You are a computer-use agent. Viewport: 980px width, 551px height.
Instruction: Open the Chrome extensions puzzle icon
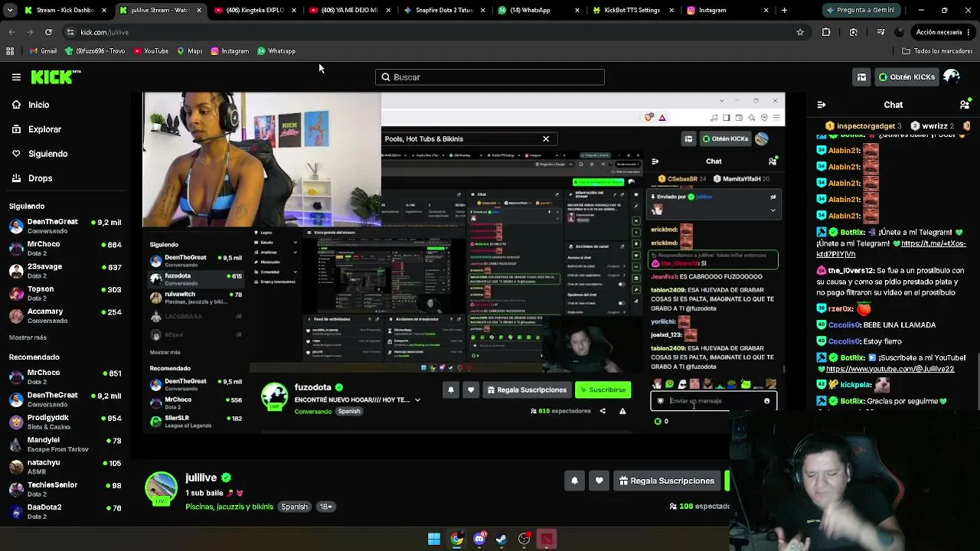tap(826, 32)
